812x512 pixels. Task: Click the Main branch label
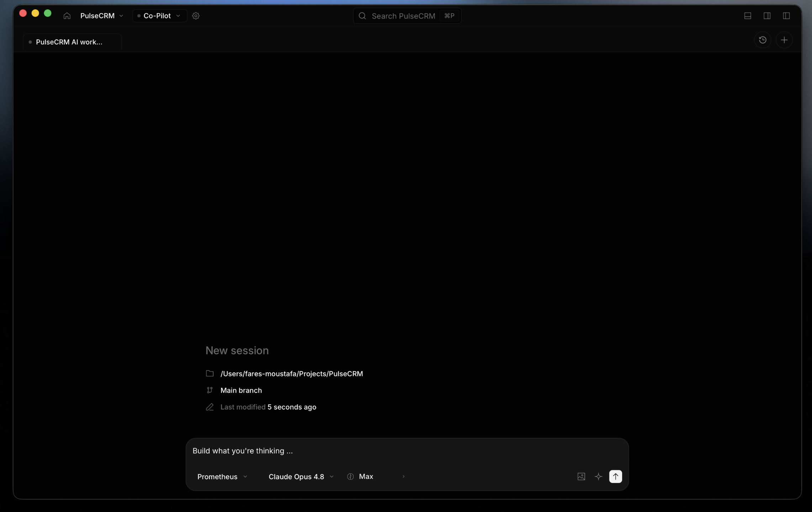click(241, 390)
